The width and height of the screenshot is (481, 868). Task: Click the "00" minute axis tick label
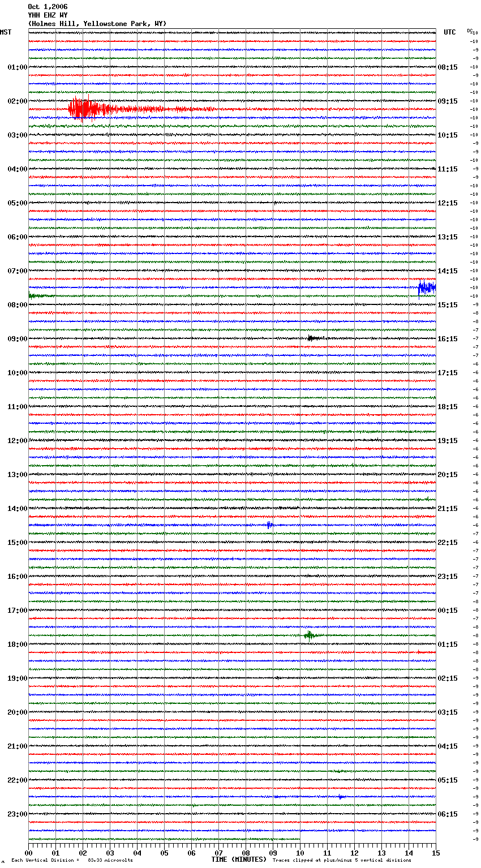tap(28, 853)
